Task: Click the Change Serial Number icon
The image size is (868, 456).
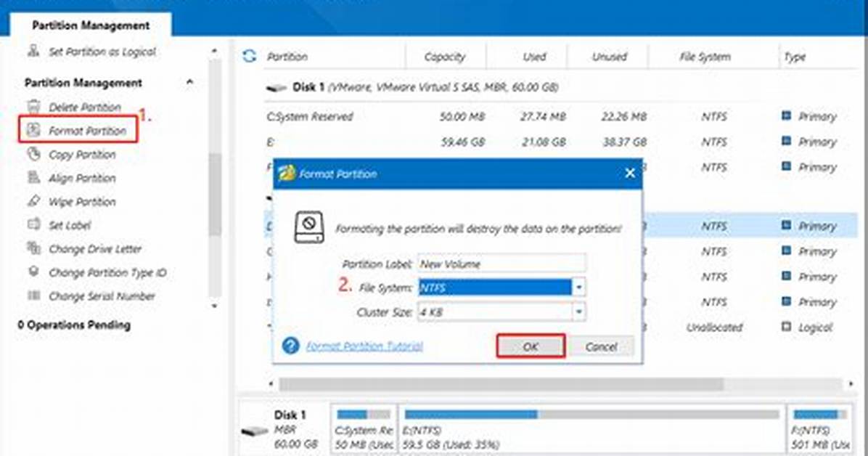Action: [x=34, y=296]
